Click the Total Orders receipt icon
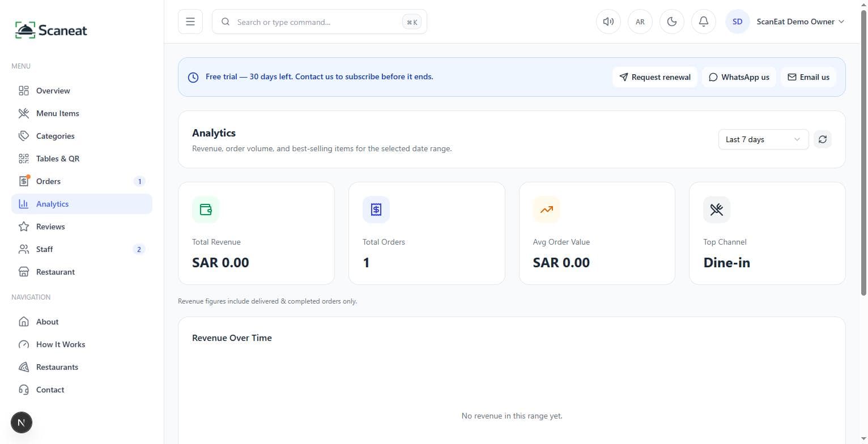The height and width of the screenshot is (444, 868). [376, 210]
